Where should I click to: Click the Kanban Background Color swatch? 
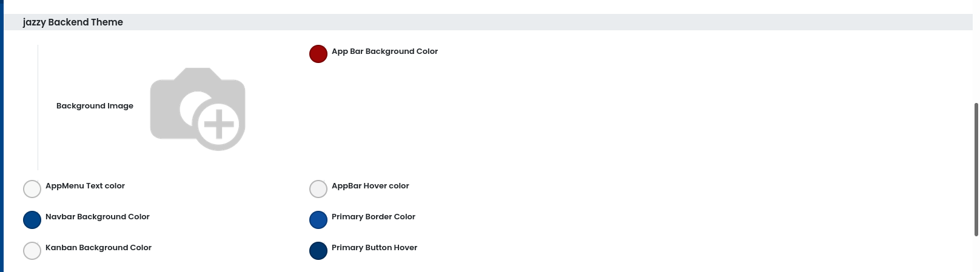(x=32, y=251)
